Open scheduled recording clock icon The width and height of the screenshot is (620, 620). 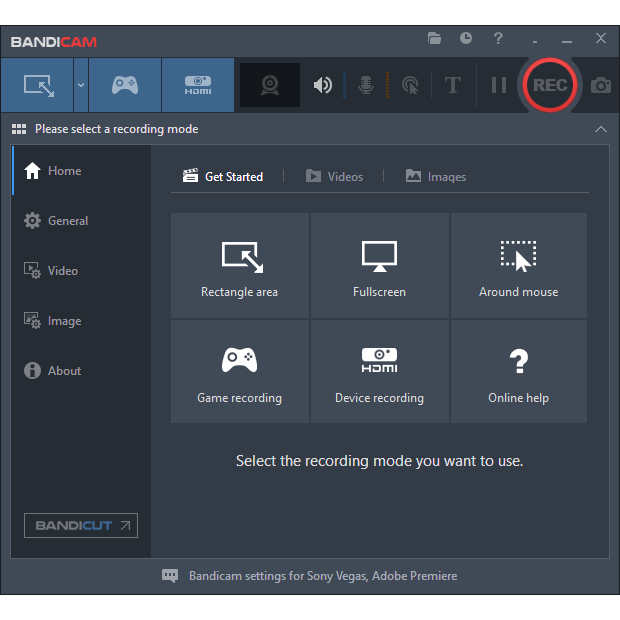pyautogui.click(x=466, y=39)
